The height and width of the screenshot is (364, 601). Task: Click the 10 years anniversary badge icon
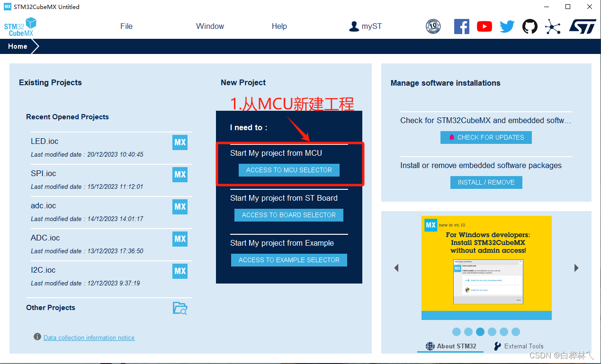433,27
